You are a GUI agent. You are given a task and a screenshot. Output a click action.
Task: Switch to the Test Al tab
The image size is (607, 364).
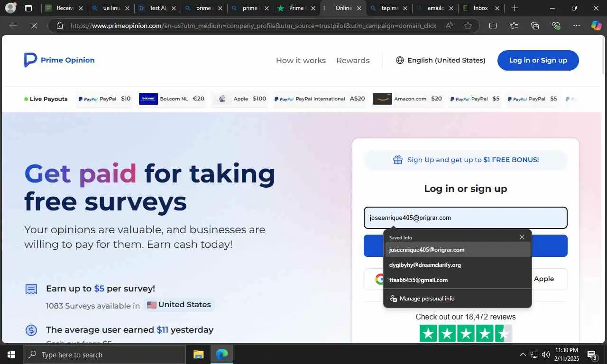point(157,8)
